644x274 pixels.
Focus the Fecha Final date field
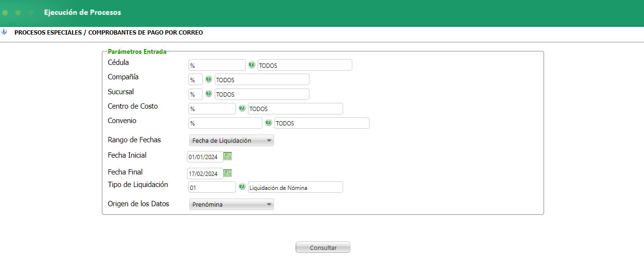[205, 174]
